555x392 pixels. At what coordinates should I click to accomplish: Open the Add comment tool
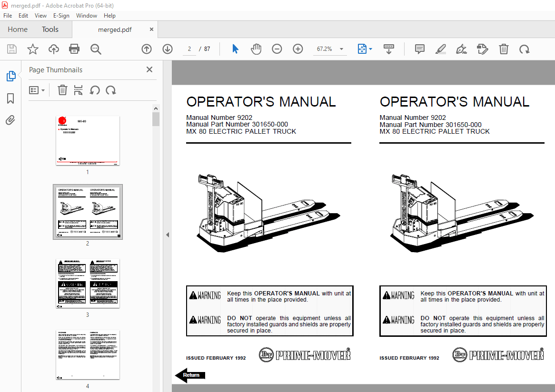(x=419, y=49)
